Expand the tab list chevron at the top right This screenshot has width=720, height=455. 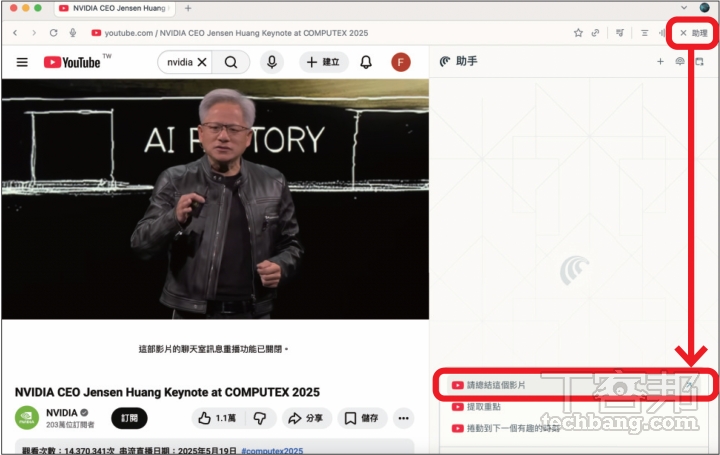(x=684, y=7)
